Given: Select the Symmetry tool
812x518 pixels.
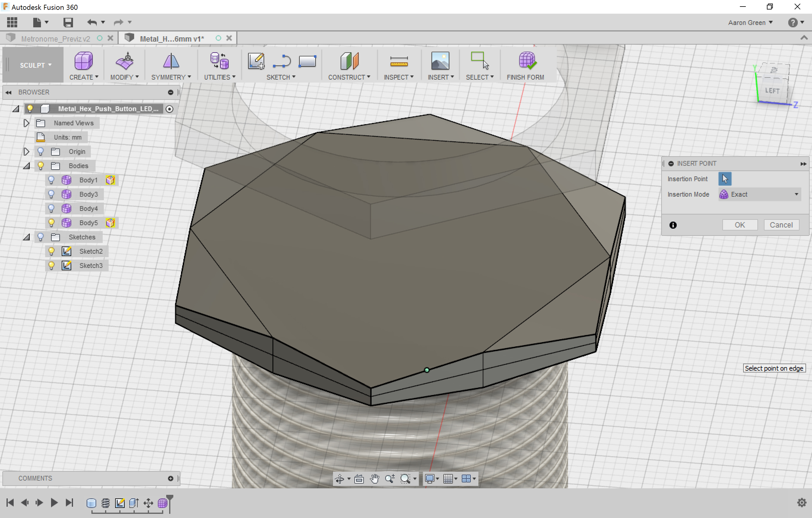Looking at the screenshot, I should coord(170,65).
